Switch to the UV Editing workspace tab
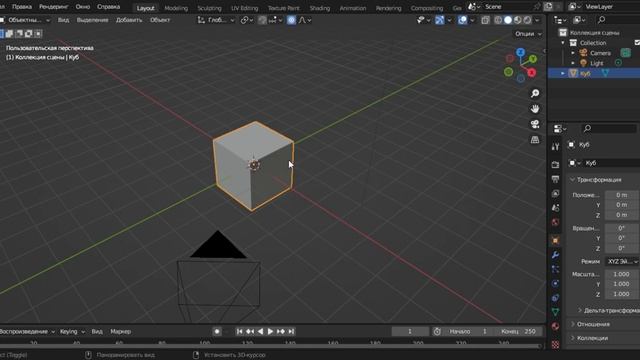640x360 pixels. 244,8
